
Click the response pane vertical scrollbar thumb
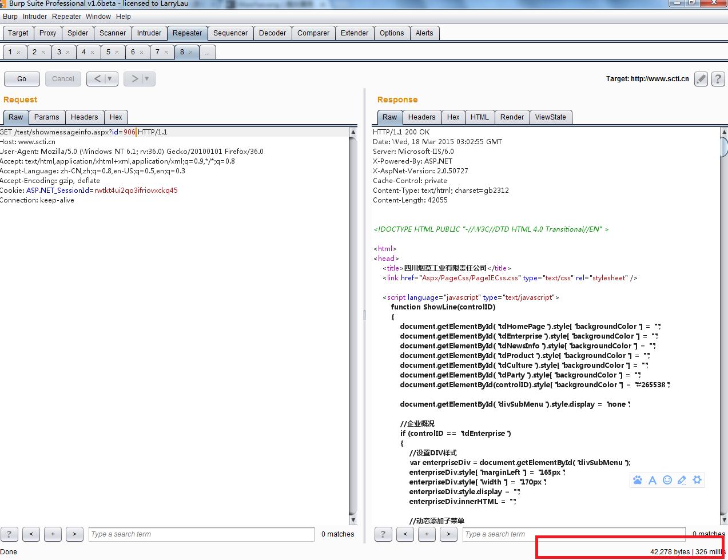tap(723, 146)
